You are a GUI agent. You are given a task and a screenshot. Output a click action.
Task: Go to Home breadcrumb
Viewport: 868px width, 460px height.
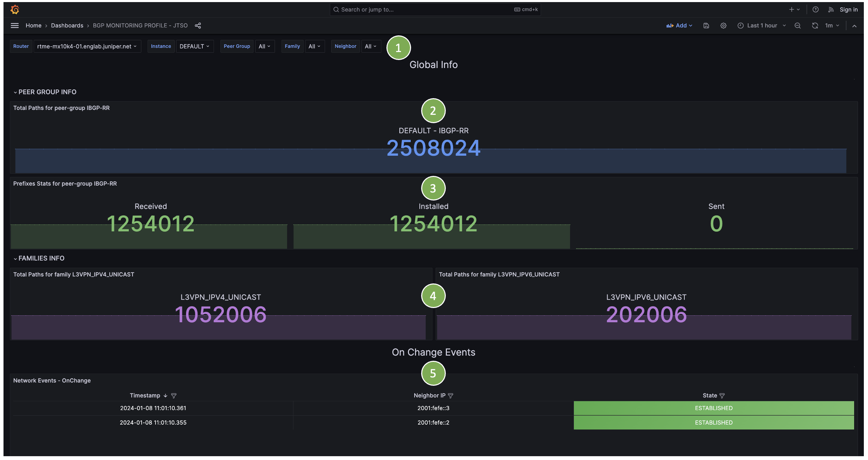[33, 25]
